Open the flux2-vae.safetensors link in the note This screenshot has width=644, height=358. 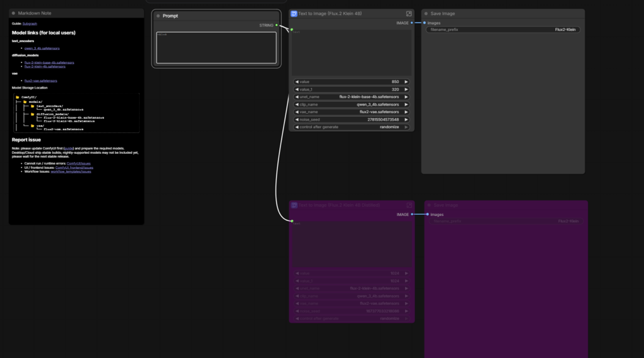coord(41,80)
